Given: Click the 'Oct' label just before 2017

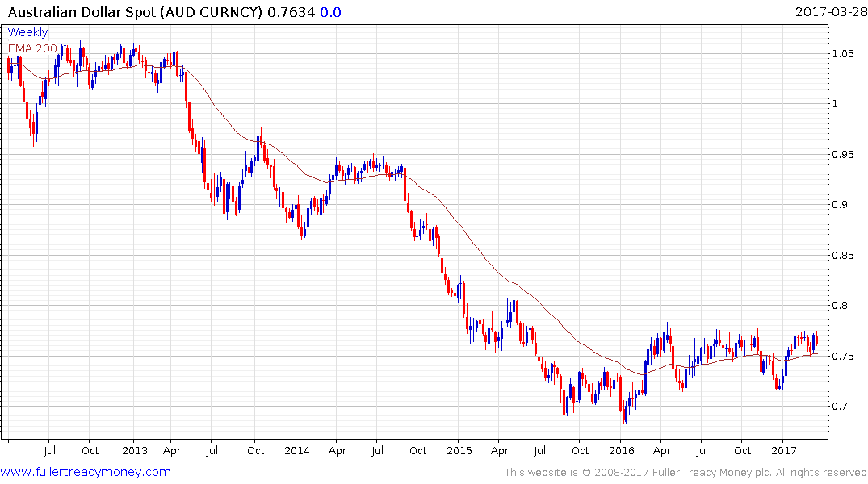Looking at the screenshot, I should (x=742, y=450).
